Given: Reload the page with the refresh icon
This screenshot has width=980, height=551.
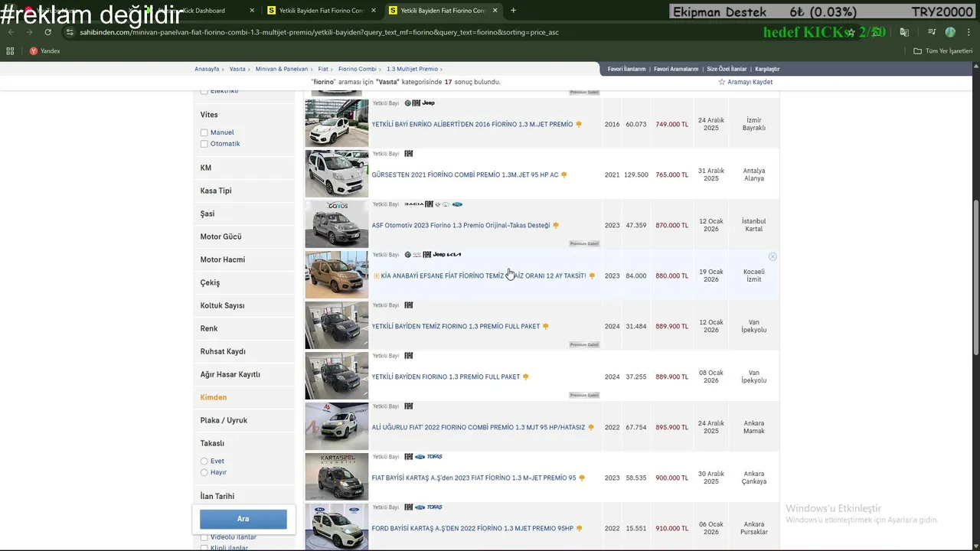Looking at the screenshot, I should click(47, 32).
